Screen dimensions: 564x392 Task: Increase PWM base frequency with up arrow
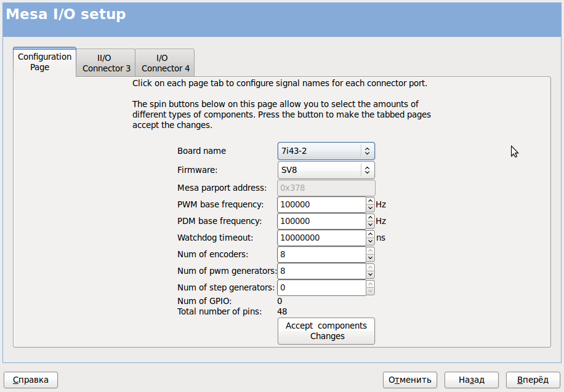[370, 201]
